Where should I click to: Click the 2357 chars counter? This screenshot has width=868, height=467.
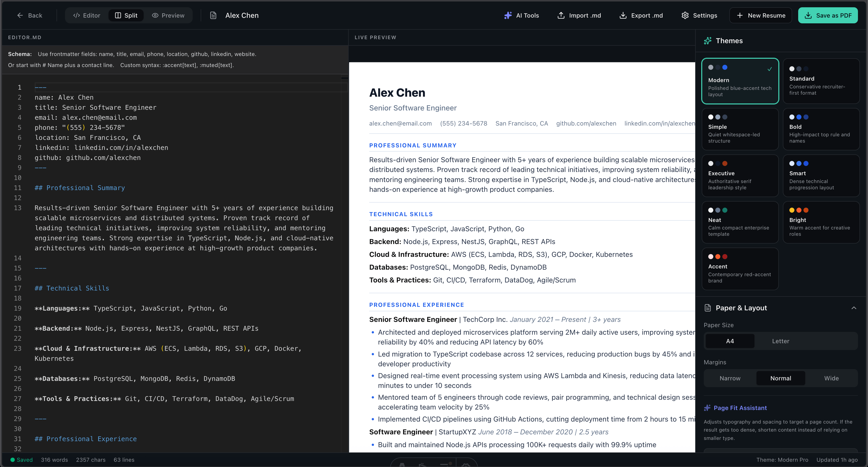click(91, 460)
